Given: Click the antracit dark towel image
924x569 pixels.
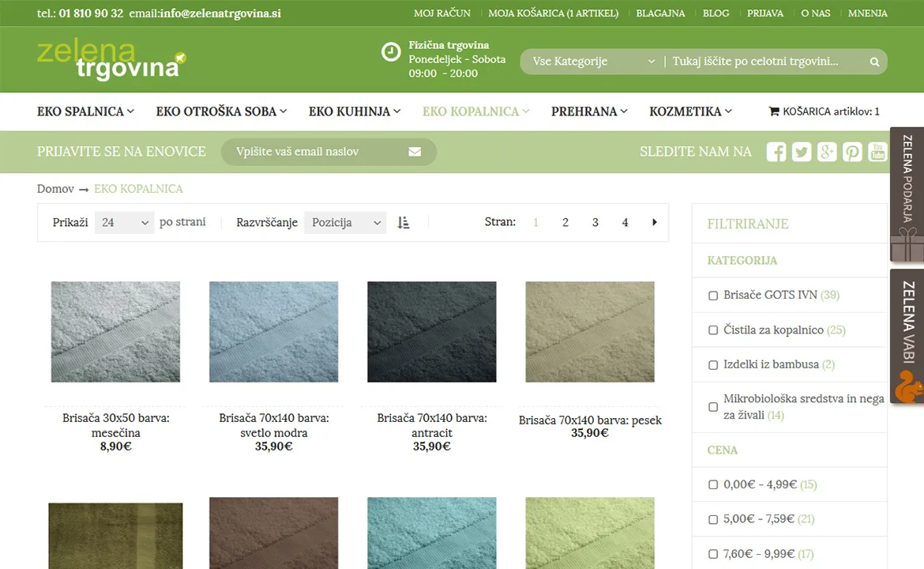Looking at the screenshot, I should pos(432,332).
